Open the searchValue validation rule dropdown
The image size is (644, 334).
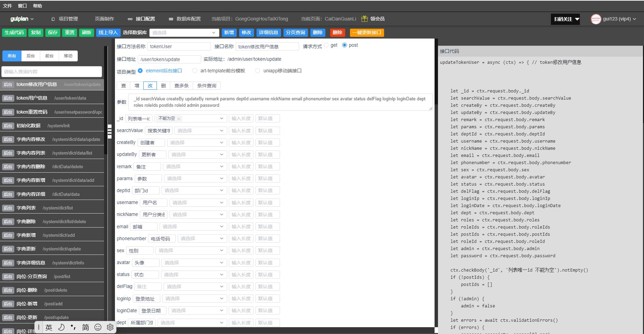click(x=200, y=131)
